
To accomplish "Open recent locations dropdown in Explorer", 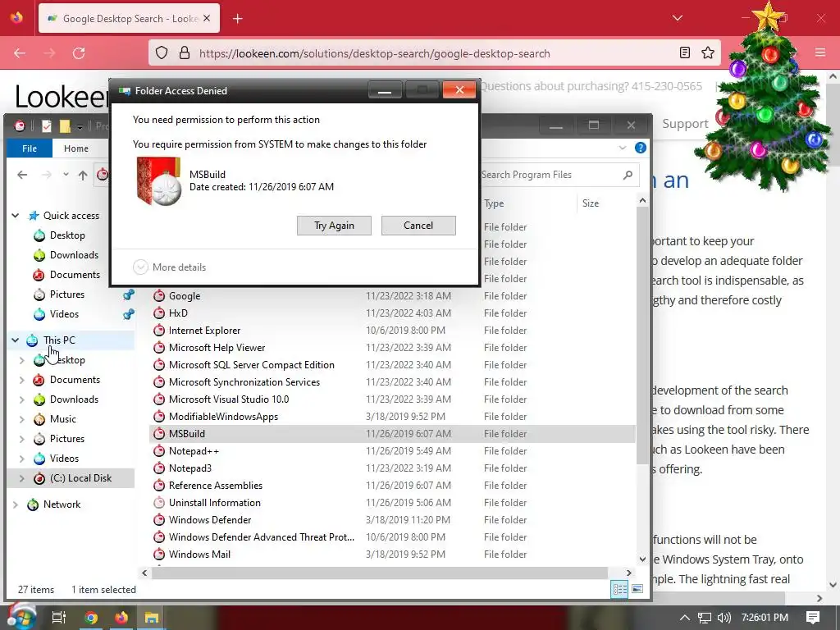I will coord(66,175).
